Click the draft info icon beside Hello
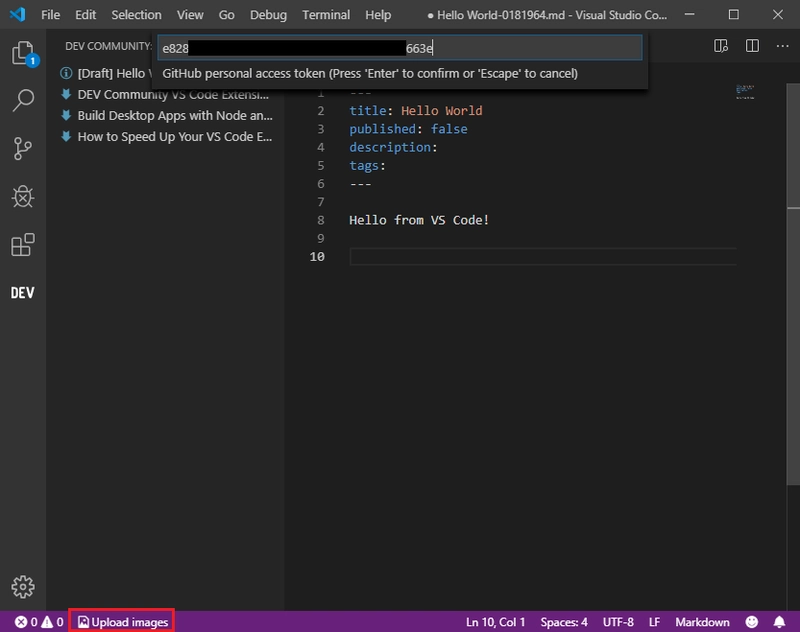Image resolution: width=800 pixels, height=632 pixels. point(66,73)
